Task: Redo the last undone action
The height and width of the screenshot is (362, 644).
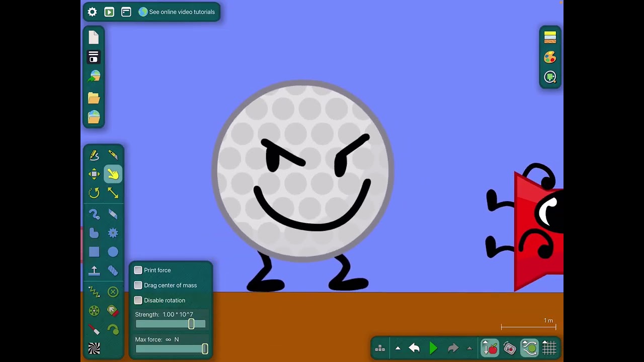Action: (x=453, y=348)
